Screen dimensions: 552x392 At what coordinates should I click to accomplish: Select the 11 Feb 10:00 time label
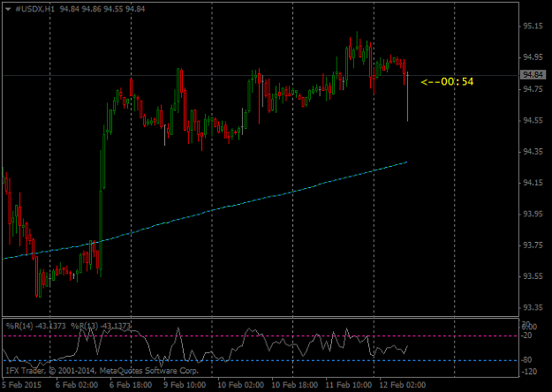[x=348, y=385]
